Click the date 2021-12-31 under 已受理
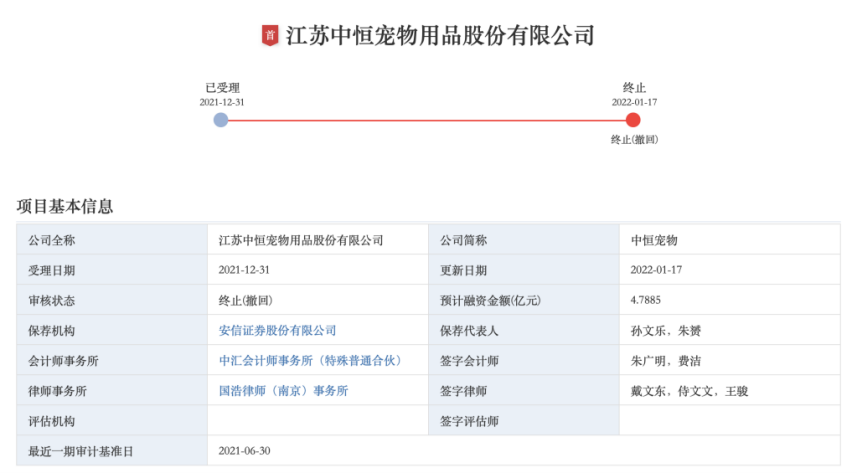This screenshot has height=473, width=857. (222, 102)
